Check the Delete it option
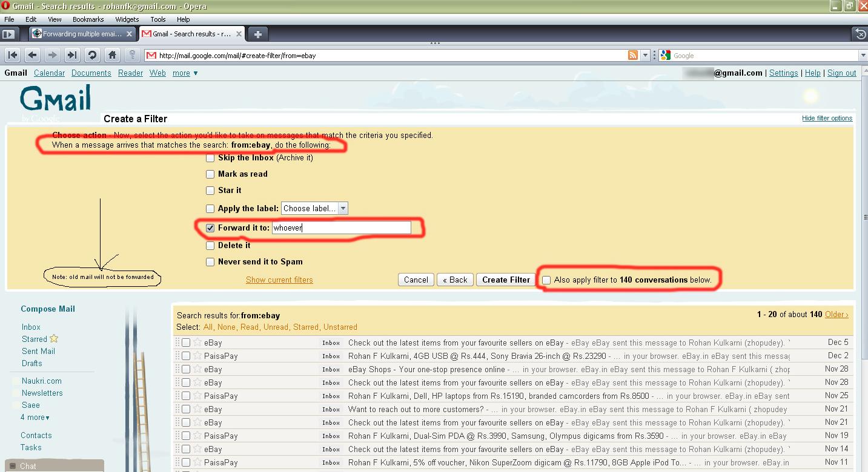 [x=210, y=246]
